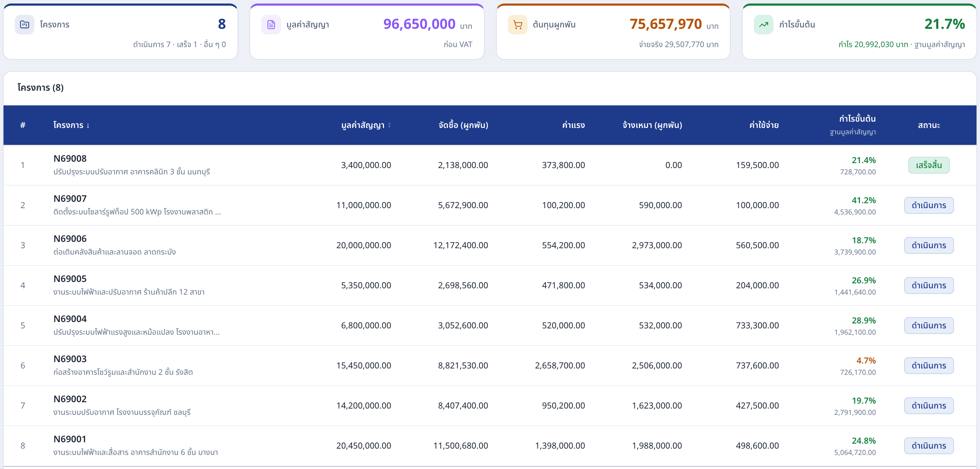Viewport: 980px width, 469px height.
Task: Open project N69002
Action: [70, 399]
